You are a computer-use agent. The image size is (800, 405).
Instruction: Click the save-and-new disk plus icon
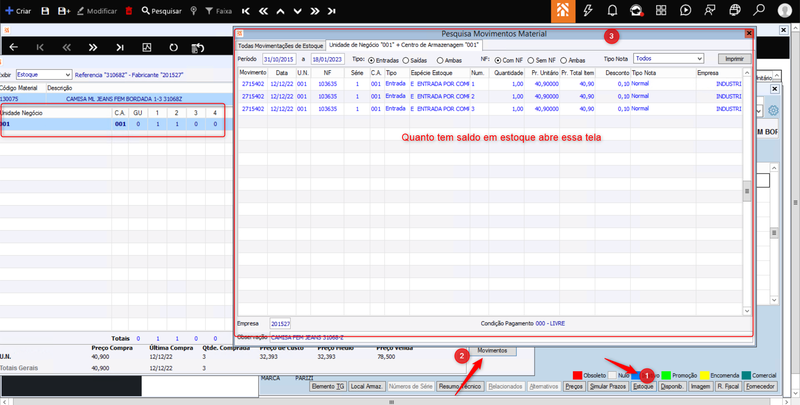tap(64, 11)
